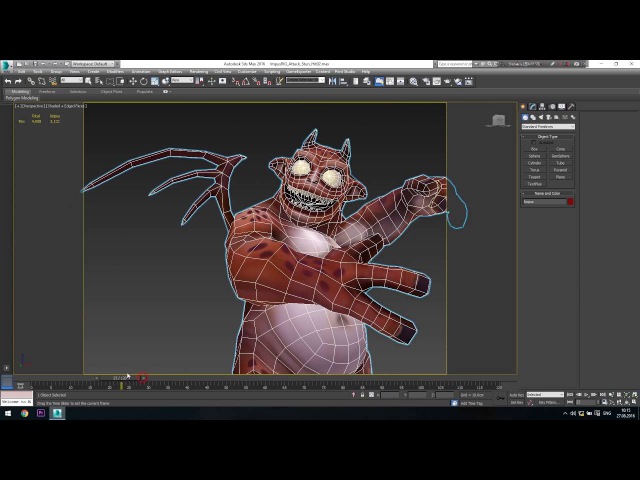Click the Unlink Selection tool
640x480 pixels.
click(x=42, y=82)
